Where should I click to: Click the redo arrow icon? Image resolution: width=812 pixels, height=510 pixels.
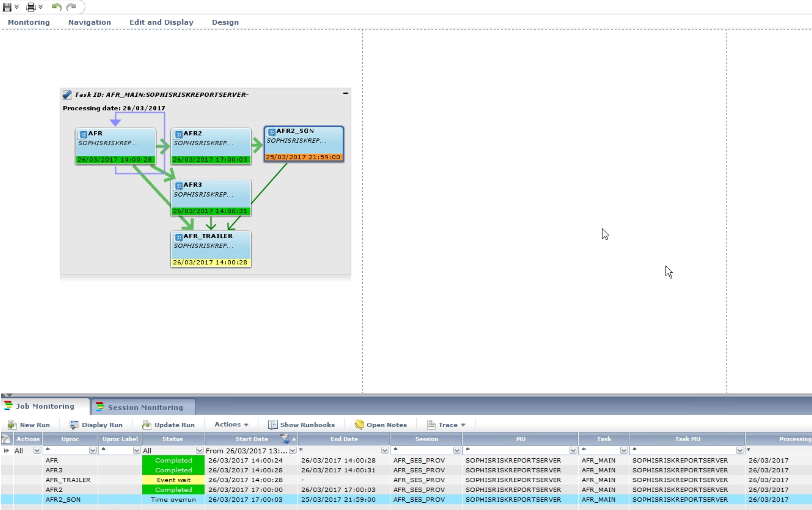71,7
